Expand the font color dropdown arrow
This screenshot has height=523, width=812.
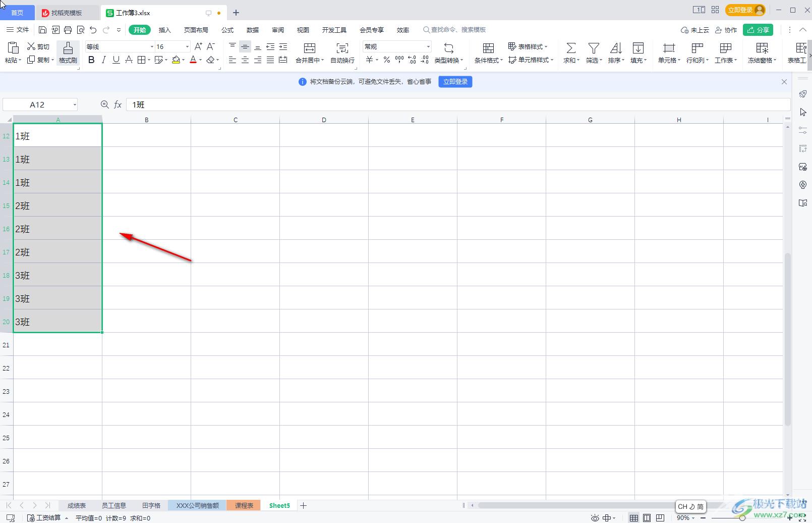pos(200,60)
